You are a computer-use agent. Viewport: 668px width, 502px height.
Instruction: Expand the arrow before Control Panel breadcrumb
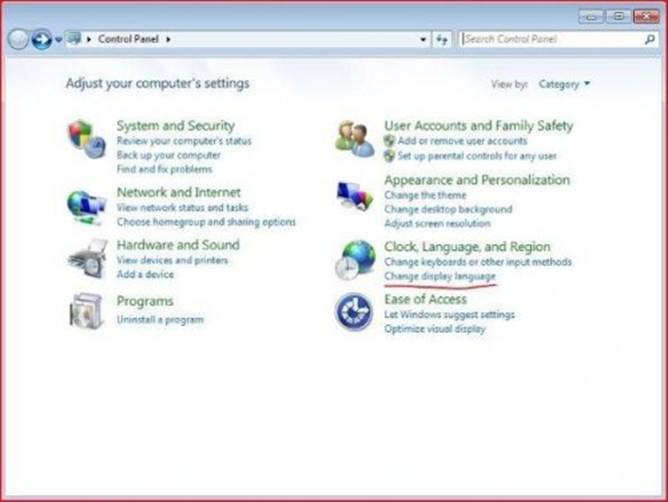[x=89, y=39]
